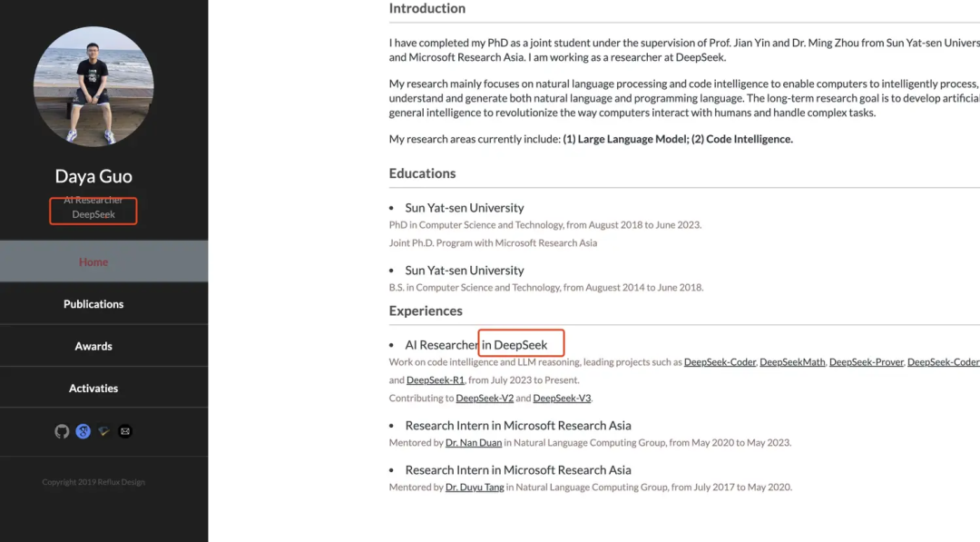Visit Dr. Duyu Tang's page
Screen dimensions: 980x542
[475, 487]
